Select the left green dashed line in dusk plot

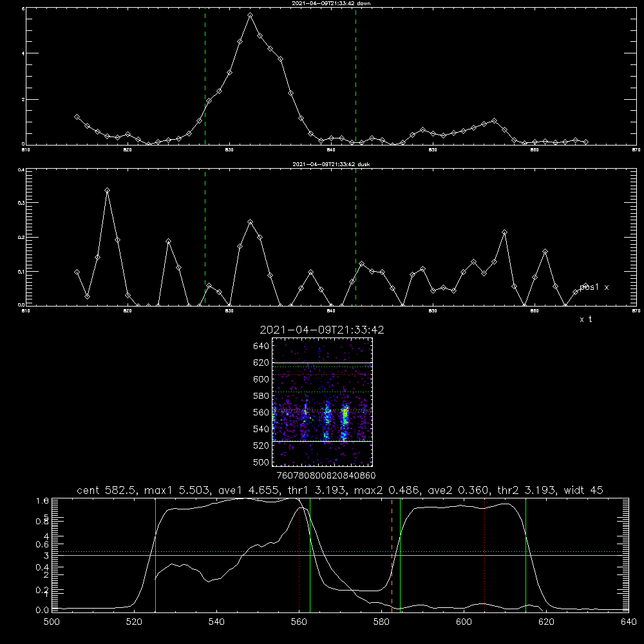[205, 238]
